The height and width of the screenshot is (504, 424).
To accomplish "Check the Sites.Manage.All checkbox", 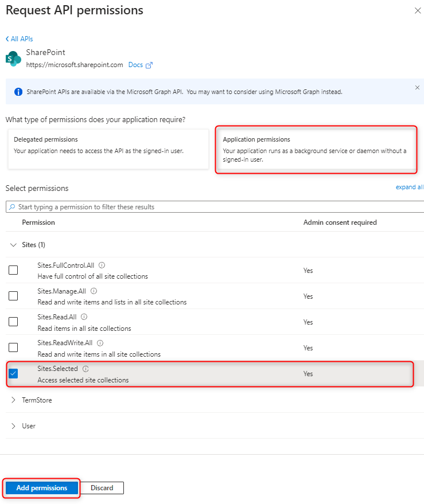I will (x=13, y=296).
